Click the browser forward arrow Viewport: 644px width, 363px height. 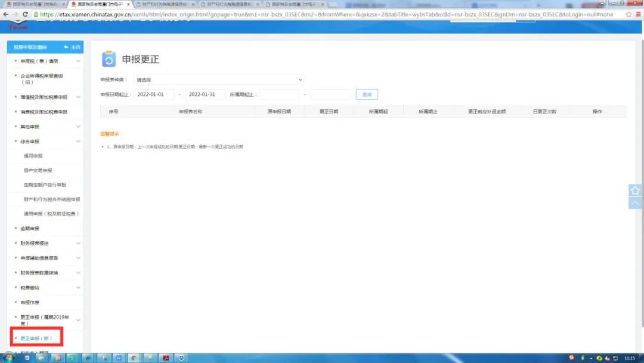tap(15, 14)
